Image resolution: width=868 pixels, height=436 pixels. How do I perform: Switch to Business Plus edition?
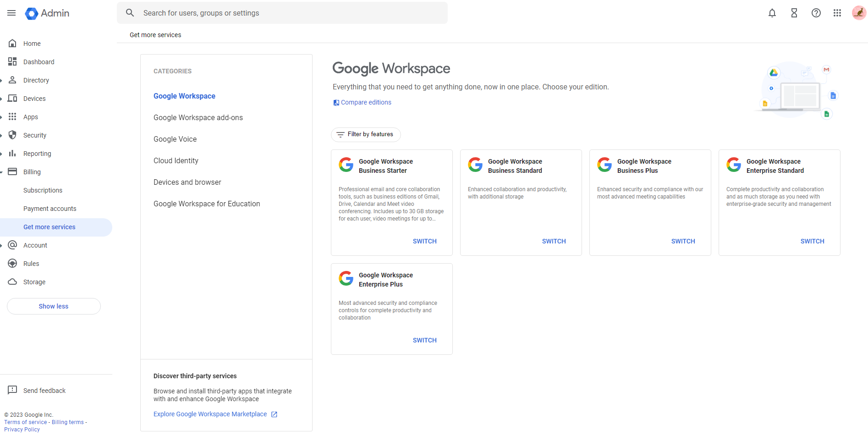point(683,241)
